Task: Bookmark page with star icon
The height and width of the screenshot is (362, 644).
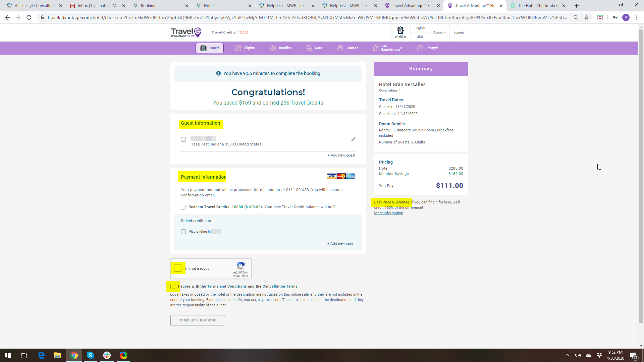Action: coord(586,17)
